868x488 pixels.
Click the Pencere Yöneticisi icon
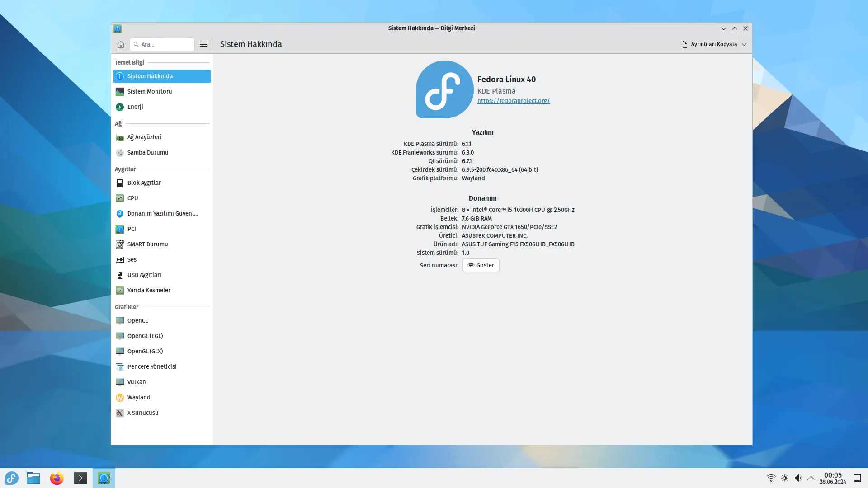pos(120,367)
